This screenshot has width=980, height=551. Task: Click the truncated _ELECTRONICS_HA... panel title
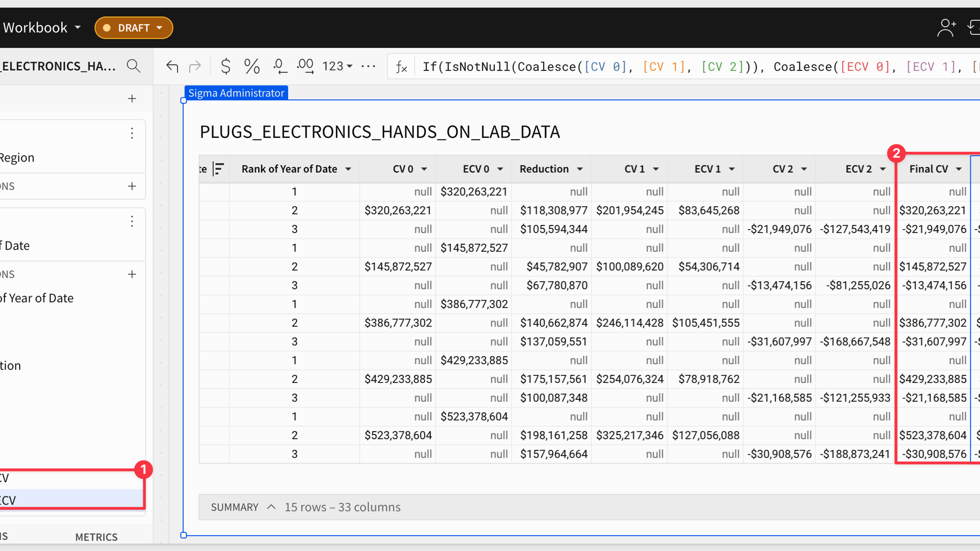click(x=58, y=66)
